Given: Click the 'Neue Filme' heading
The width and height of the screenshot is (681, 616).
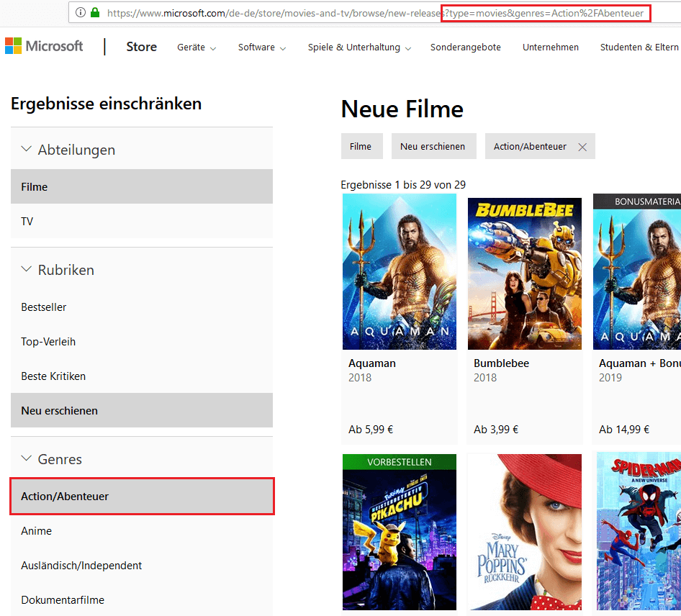Looking at the screenshot, I should coord(402,109).
